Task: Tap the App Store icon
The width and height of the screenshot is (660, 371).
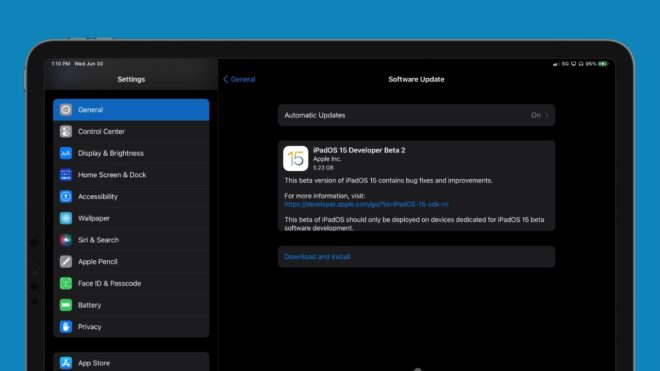Action: [x=66, y=363]
